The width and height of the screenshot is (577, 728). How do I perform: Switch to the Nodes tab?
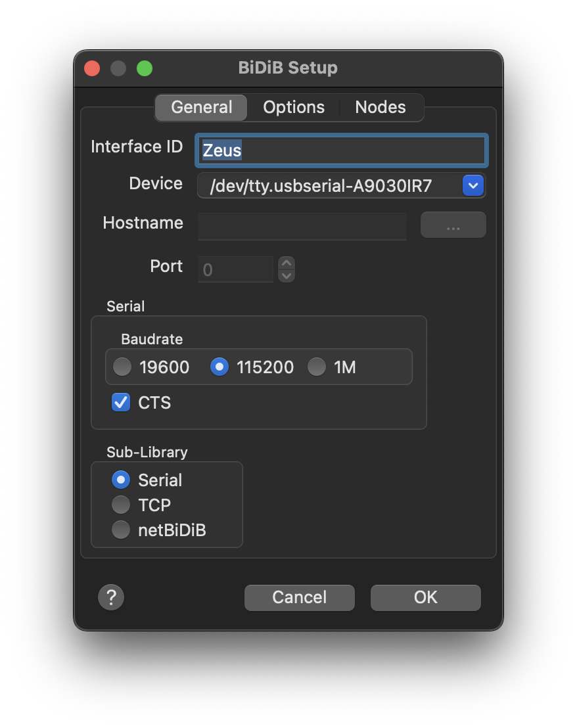pos(381,108)
